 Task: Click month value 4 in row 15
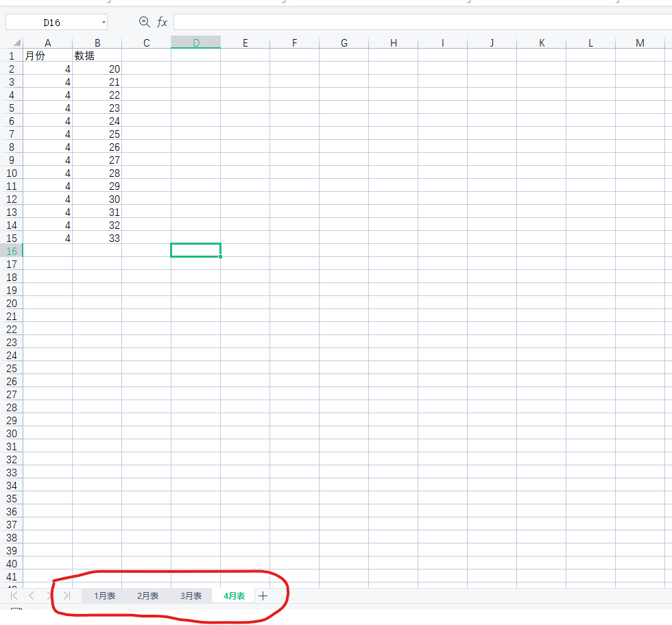(47, 238)
